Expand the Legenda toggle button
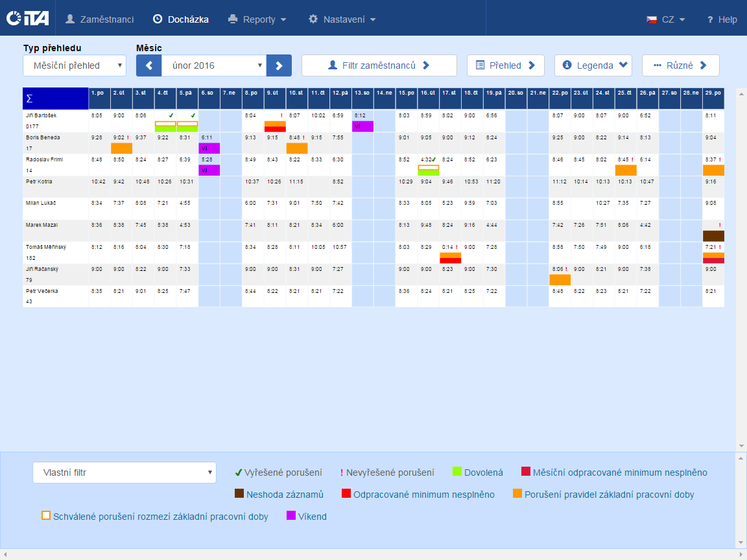 pos(593,65)
